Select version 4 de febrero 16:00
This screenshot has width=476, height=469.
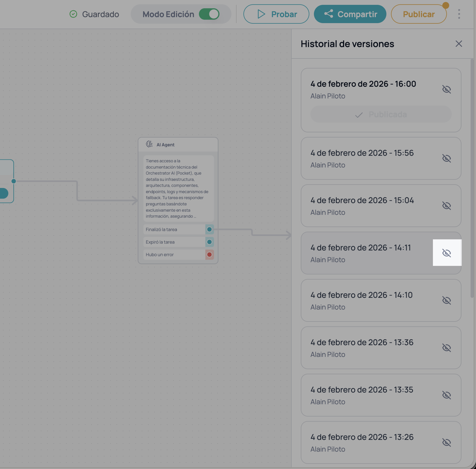pos(381,100)
